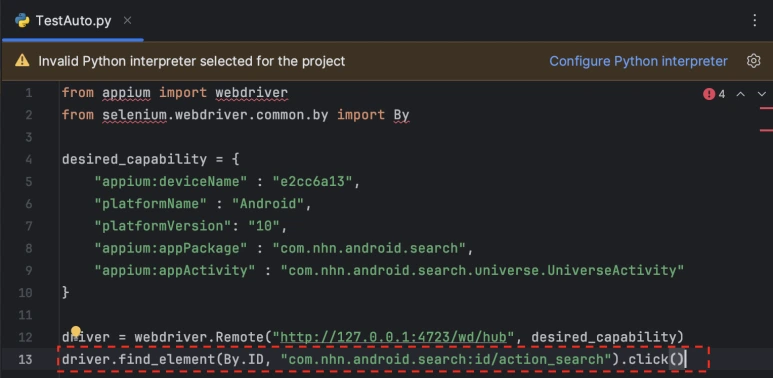Click the "com.nhn.android.search" value on line 8

click(369, 248)
